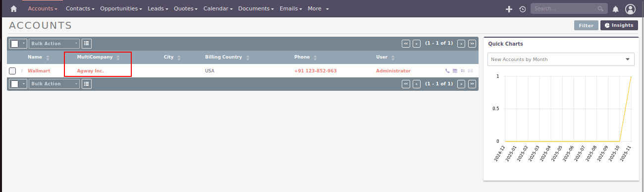The image size is (644, 192).
Task: Jump to last page in top pagination
Action: 472,44
